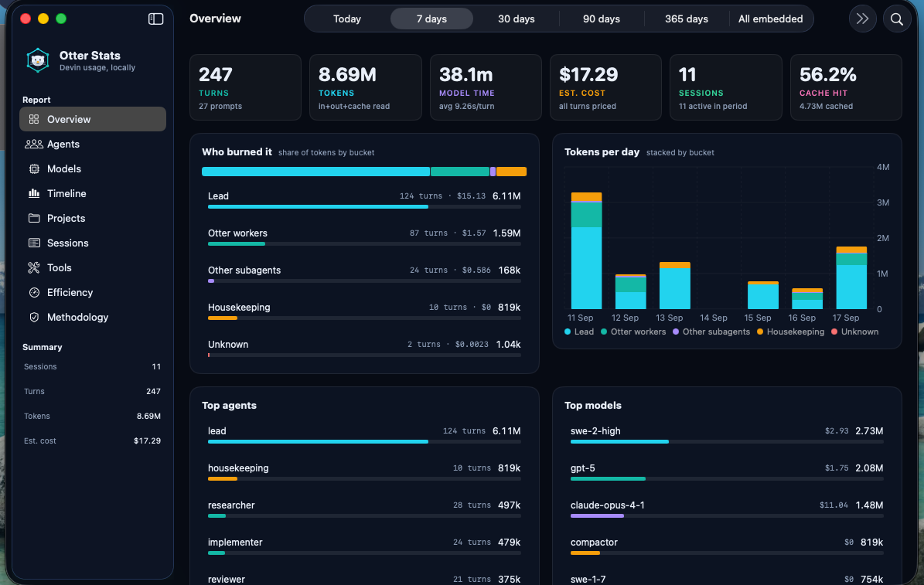Click the Lead legend dot in chart
Image resolution: width=924 pixels, height=585 pixels.
568,332
